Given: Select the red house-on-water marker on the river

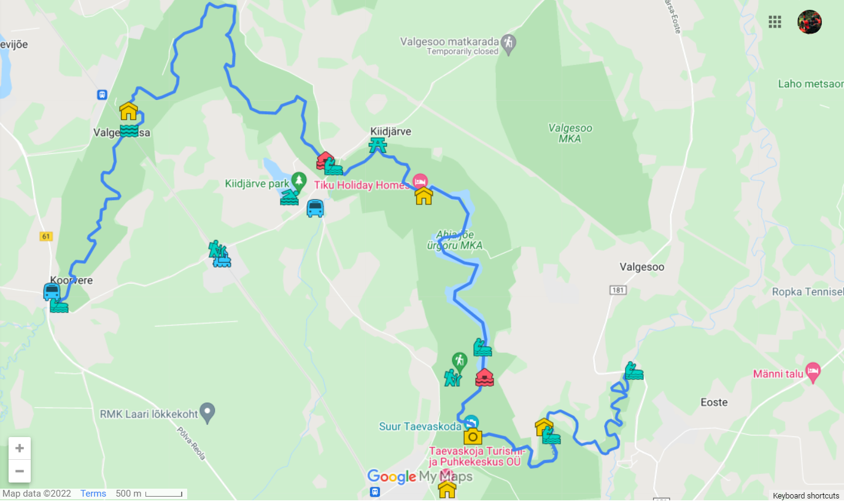Looking at the screenshot, I should (x=484, y=377).
